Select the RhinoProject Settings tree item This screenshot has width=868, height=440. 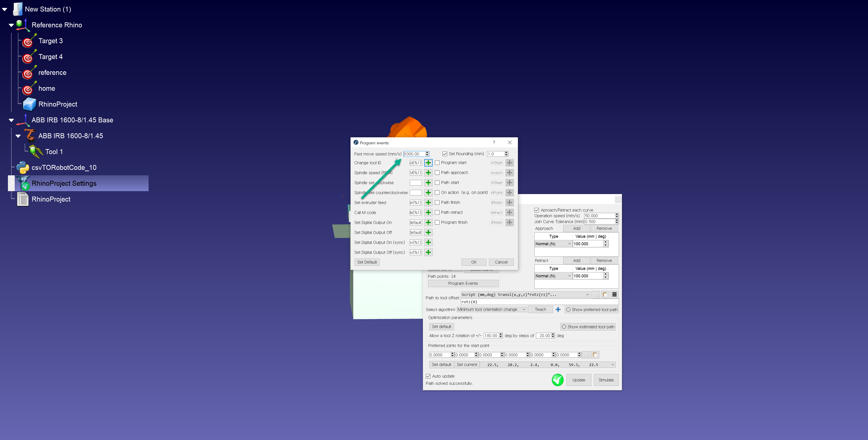(x=64, y=183)
